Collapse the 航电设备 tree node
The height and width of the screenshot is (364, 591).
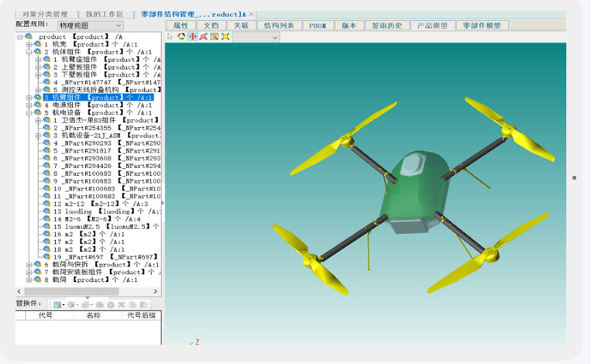29,113
